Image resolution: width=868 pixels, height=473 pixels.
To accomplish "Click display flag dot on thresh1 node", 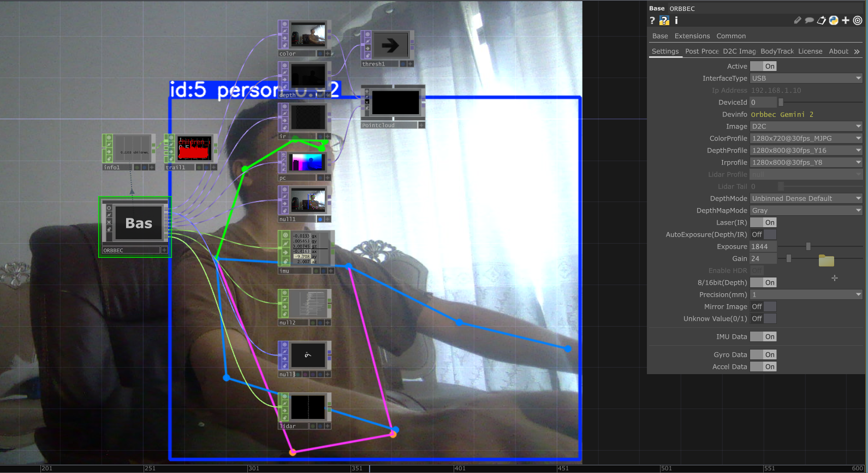I will 403,64.
